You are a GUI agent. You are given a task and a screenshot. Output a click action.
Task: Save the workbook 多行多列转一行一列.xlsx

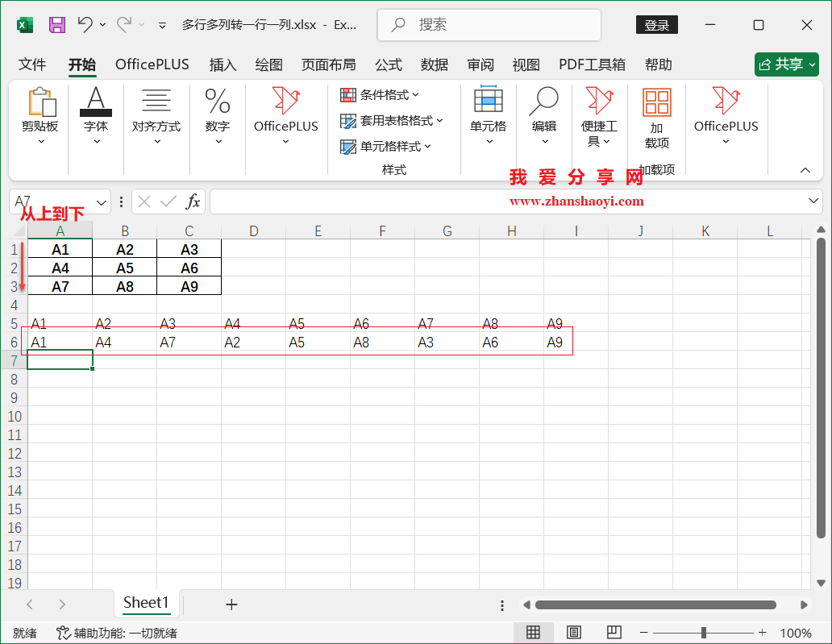[x=56, y=25]
